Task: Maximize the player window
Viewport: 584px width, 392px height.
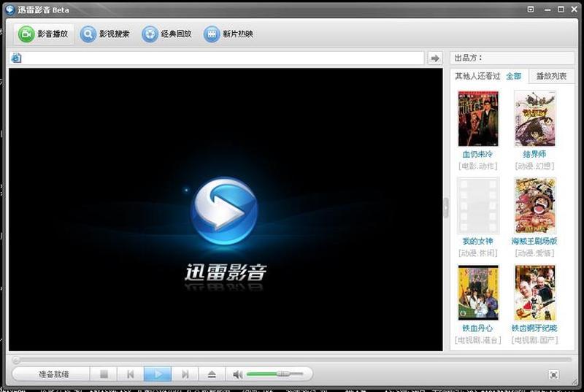Action: click(x=561, y=9)
